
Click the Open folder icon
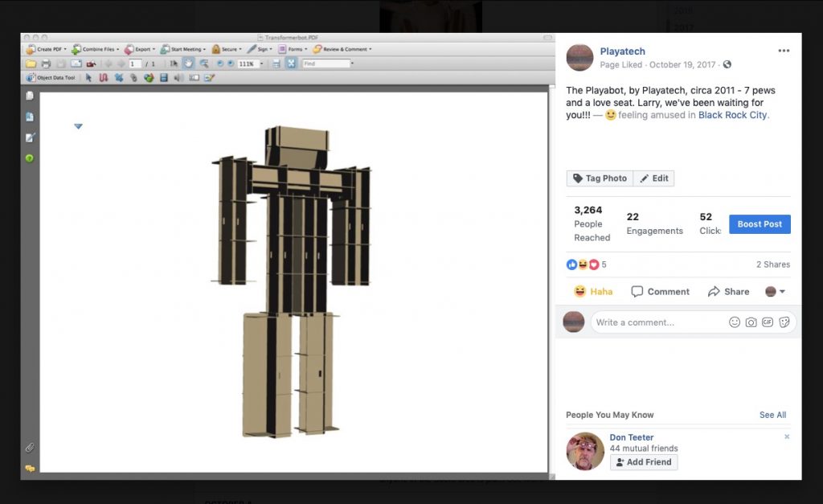click(31, 64)
